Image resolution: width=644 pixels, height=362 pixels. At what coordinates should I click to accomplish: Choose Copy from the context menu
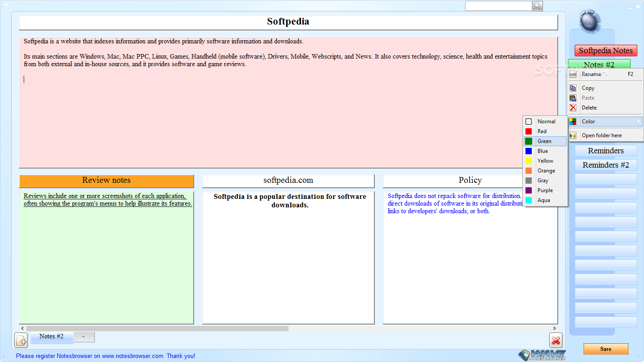606,88
